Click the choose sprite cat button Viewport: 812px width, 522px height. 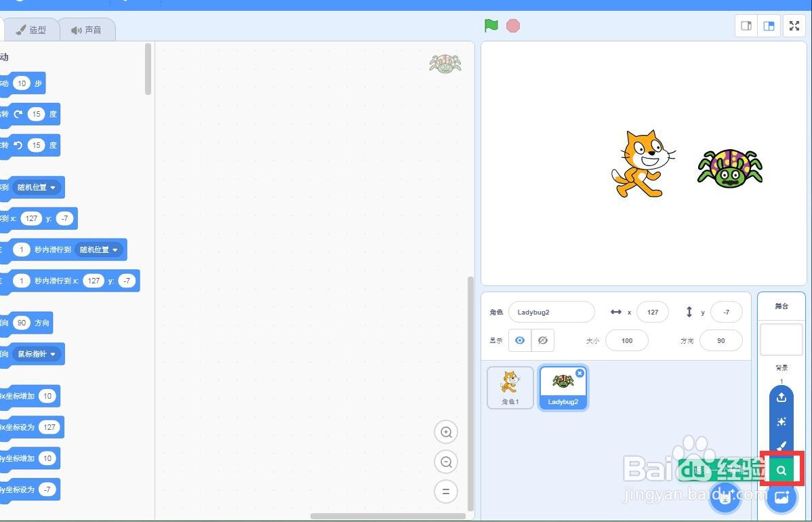[726, 497]
